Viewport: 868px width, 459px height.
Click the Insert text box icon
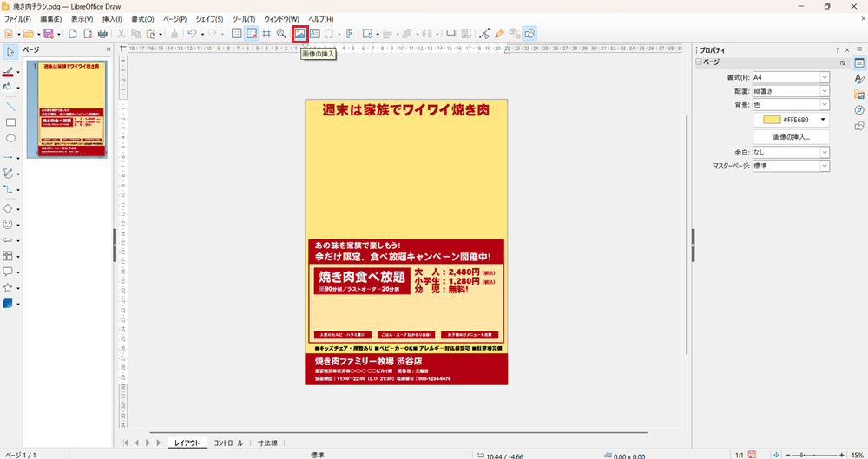tap(315, 34)
